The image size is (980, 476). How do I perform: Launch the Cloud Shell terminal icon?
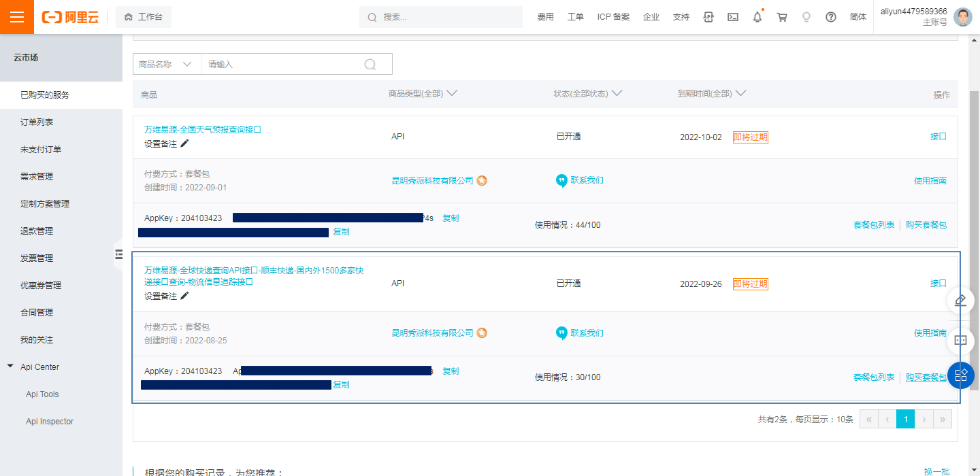pos(733,17)
